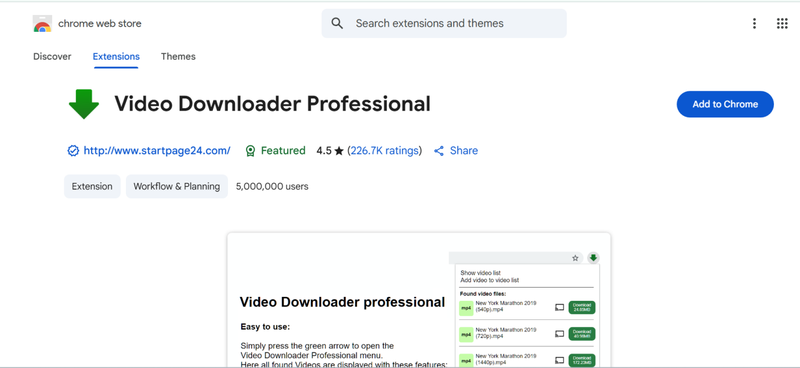This screenshot has width=800, height=368.
Task: Click Download 40.98MB button in preview
Action: [x=582, y=334]
